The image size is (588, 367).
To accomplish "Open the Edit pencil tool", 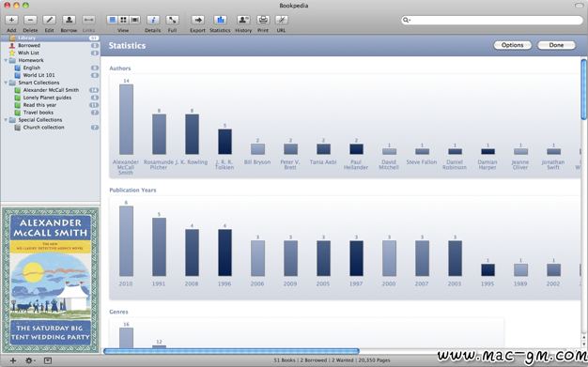I will pyautogui.click(x=49, y=20).
